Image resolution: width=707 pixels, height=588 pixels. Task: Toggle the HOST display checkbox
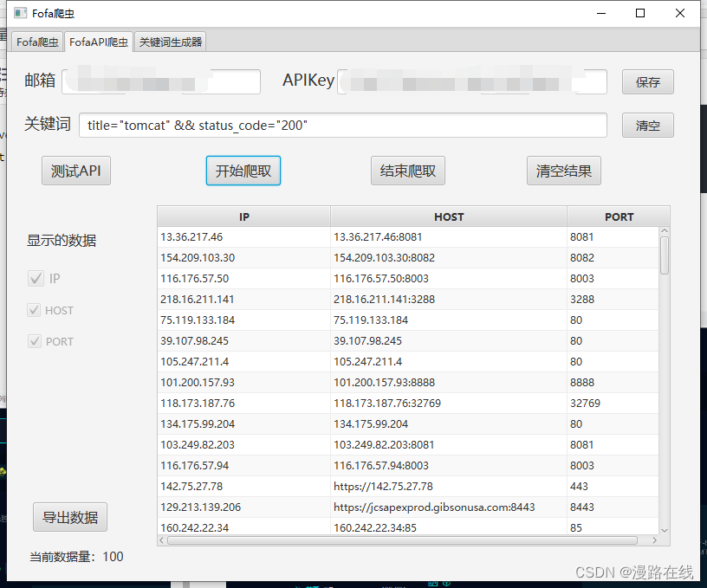coord(35,310)
